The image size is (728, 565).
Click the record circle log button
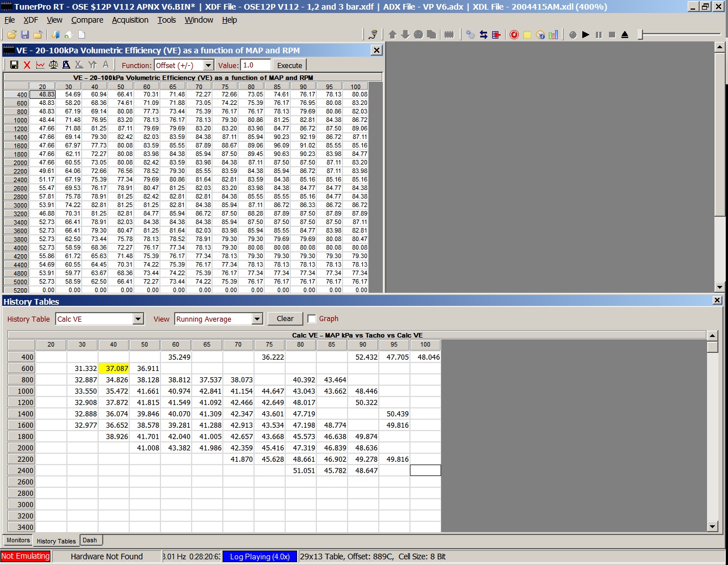(x=573, y=35)
